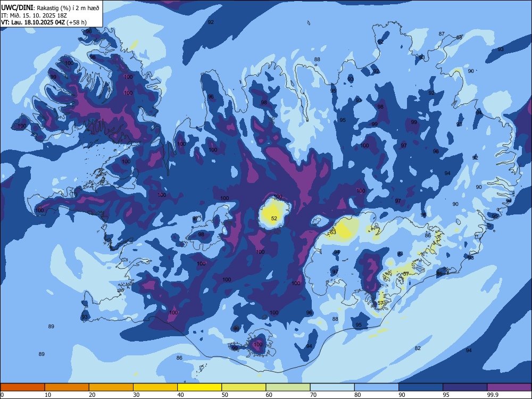Click the 20–30 light orange legend swatch
The height and width of the screenshot is (399, 532).
[x=111, y=387]
